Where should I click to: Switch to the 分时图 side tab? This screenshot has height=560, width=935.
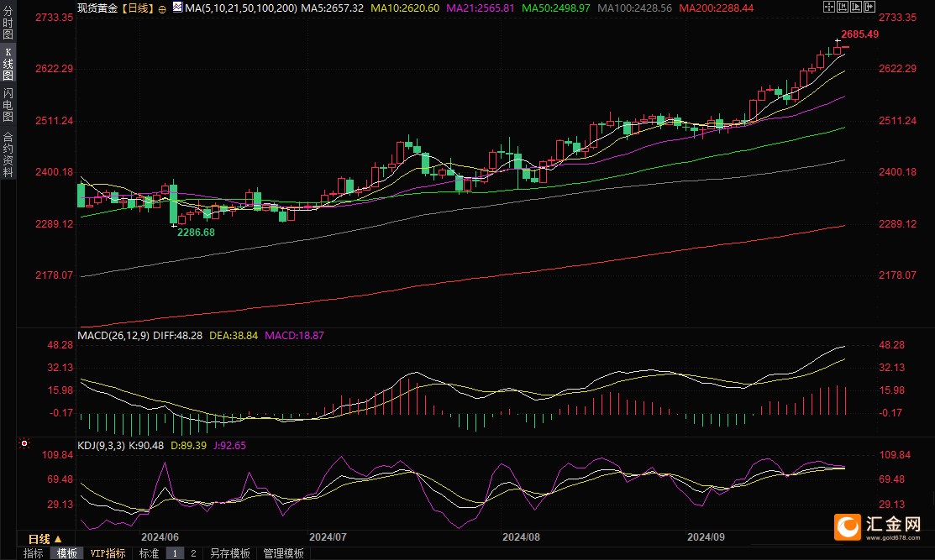[8, 24]
